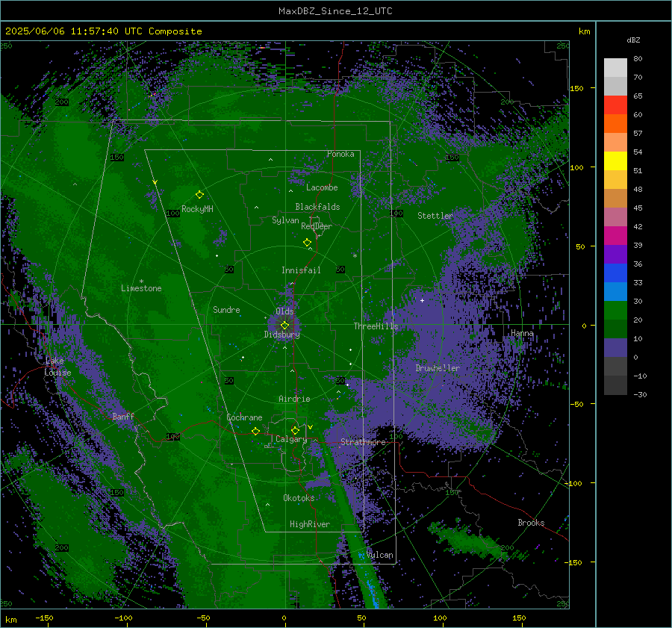
Task: Click the RedDeer city label
Action: pos(317,226)
